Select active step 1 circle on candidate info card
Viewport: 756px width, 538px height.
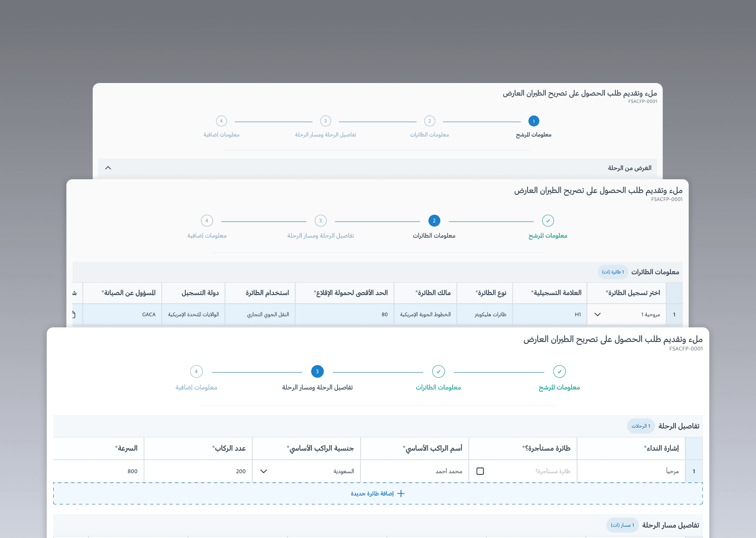click(x=533, y=121)
